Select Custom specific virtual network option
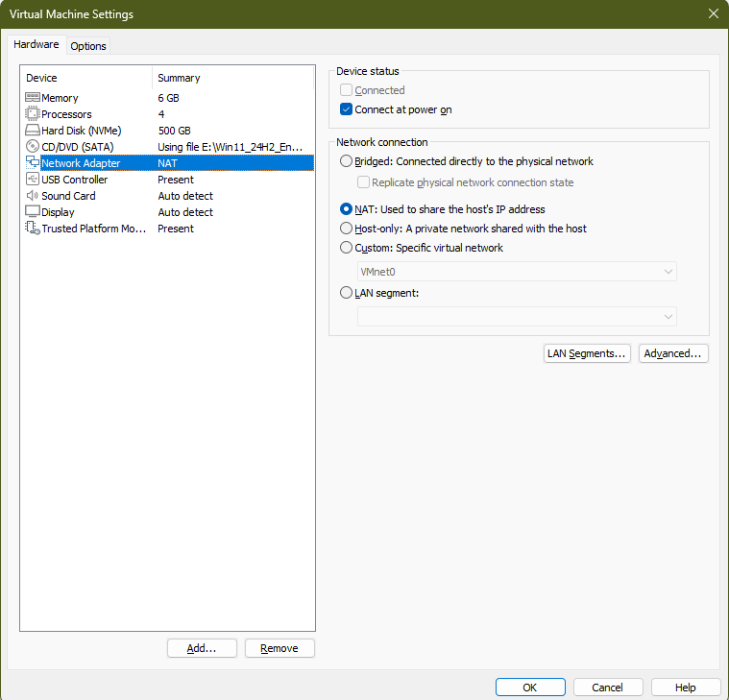The height and width of the screenshot is (700, 729). [347, 248]
